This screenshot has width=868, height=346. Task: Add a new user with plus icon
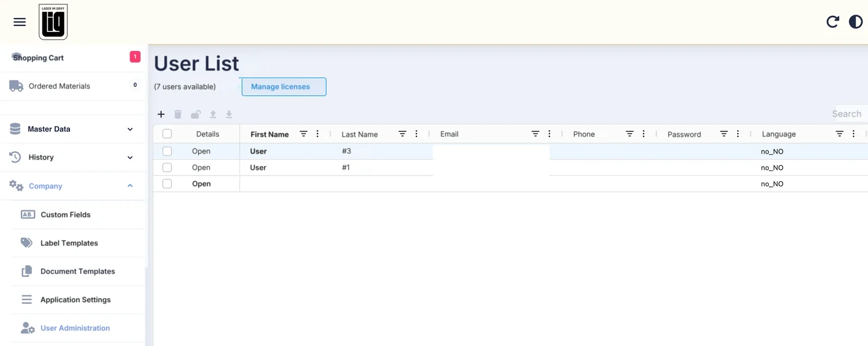point(161,114)
